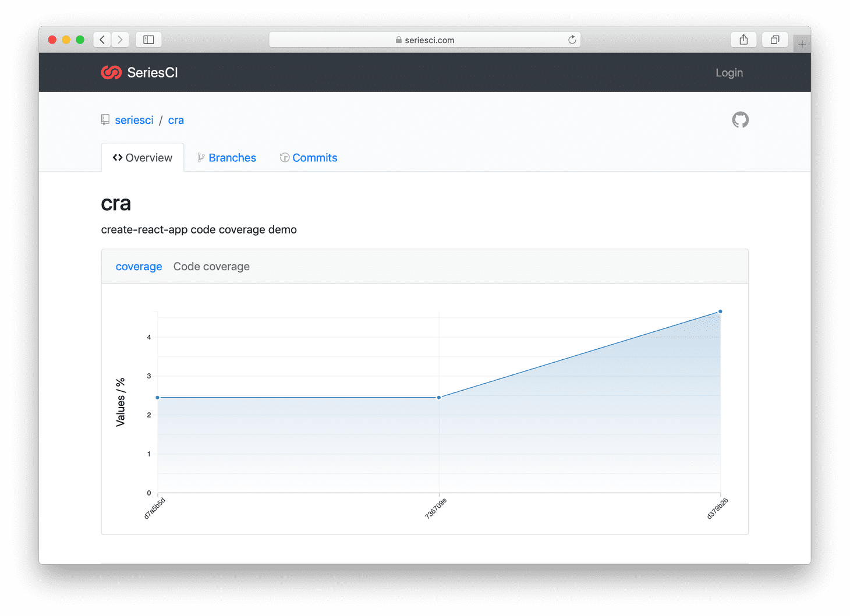This screenshot has width=850, height=616.
Task: Click the padlock icon in the address bar
Action: pyautogui.click(x=398, y=39)
